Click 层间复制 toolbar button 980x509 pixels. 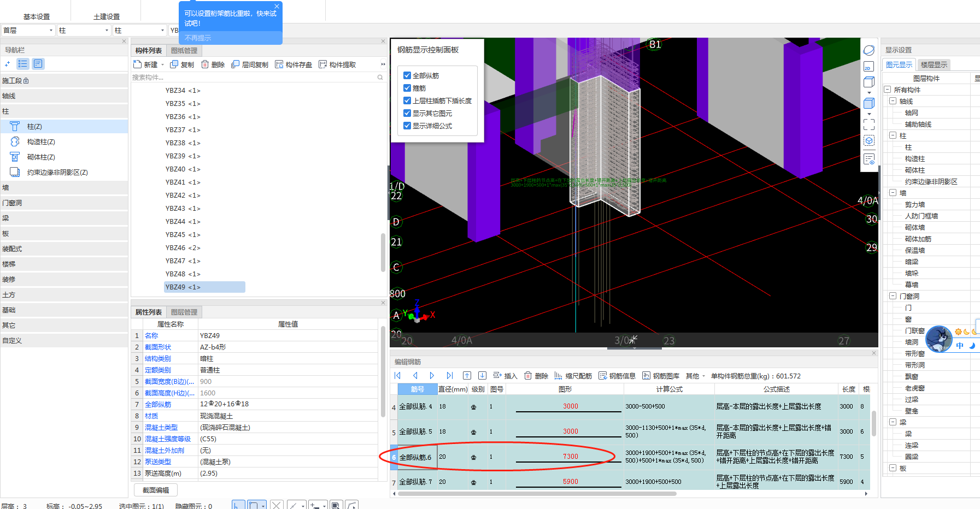(249, 64)
